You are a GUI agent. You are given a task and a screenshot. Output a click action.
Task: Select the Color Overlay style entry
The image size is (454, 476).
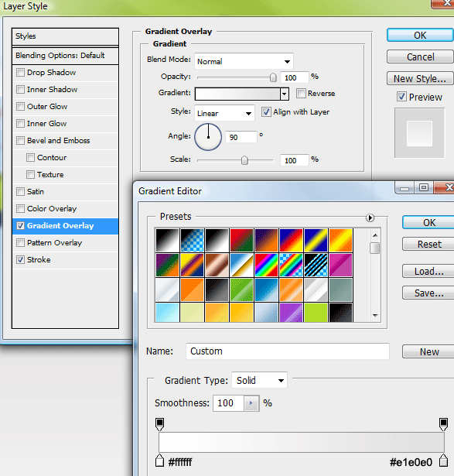[65, 209]
